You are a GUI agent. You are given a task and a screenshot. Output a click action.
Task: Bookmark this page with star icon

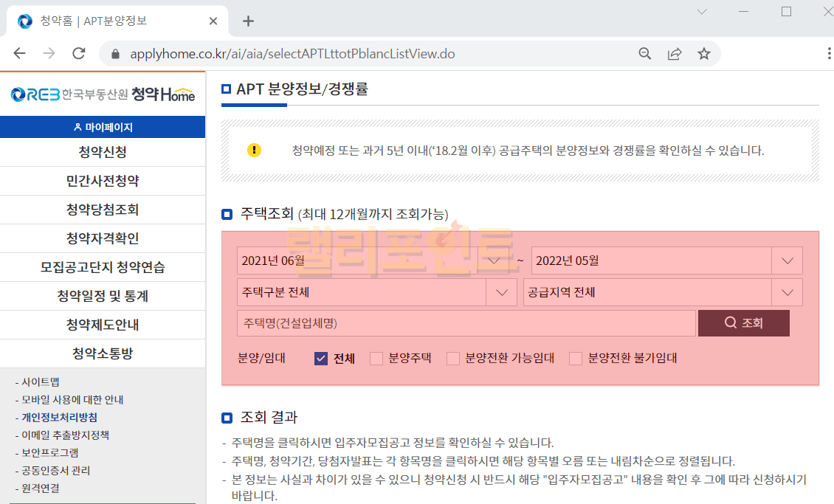[704, 54]
